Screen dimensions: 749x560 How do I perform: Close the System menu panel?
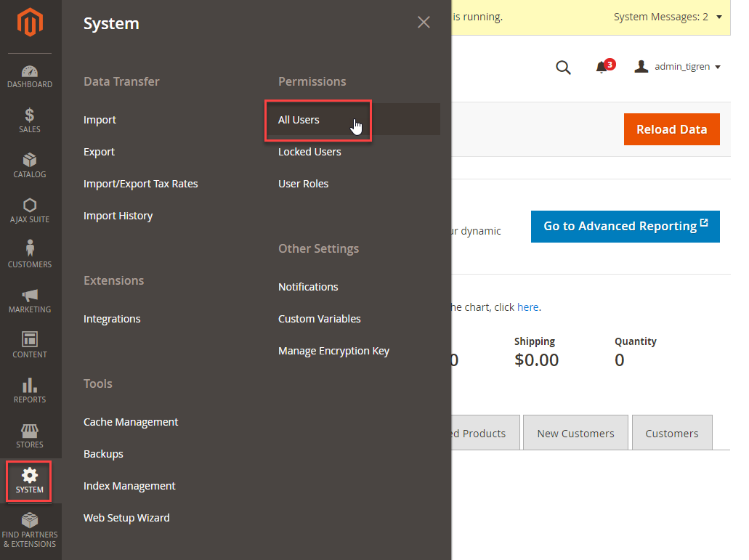point(424,23)
